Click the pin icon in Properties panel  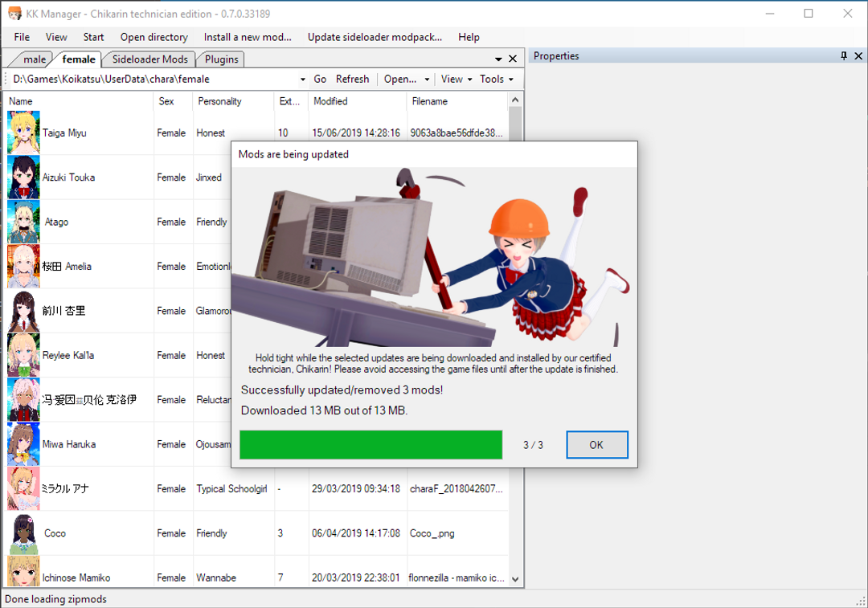[x=844, y=56]
